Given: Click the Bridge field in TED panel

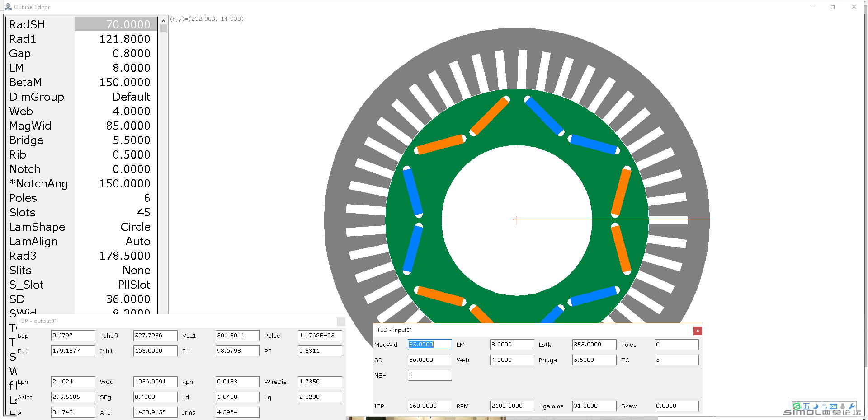Looking at the screenshot, I should (594, 360).
